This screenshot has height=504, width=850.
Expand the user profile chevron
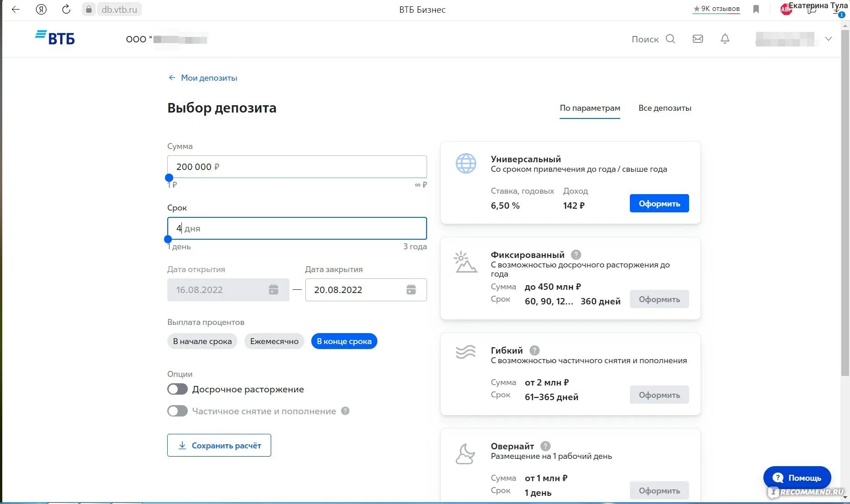point(829,39)
